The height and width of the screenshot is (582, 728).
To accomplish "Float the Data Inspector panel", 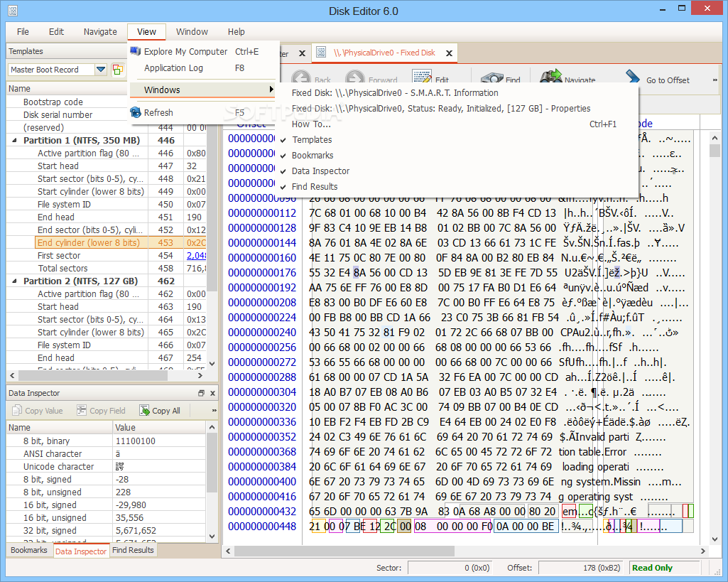I will tap(202, 393).
